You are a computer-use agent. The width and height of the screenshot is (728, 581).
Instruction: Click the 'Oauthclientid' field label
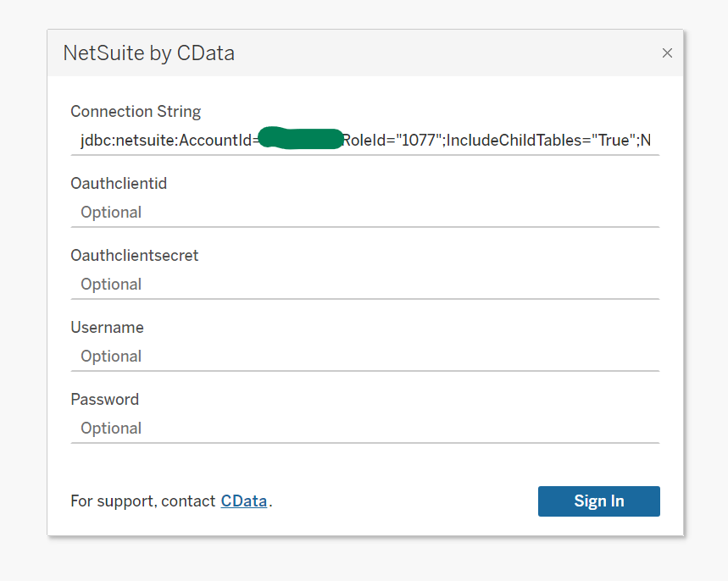click(x=118, y=184)
